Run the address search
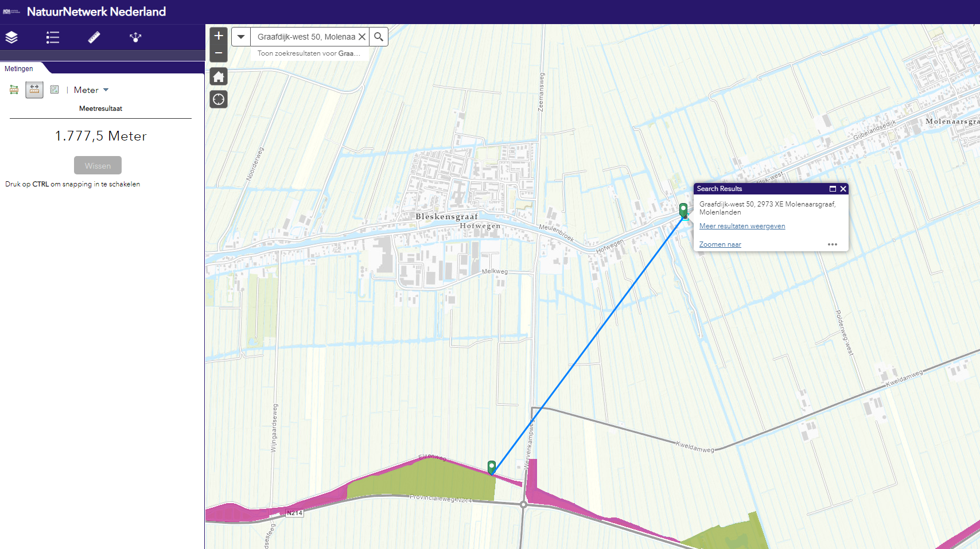Viewport: 980px width, 549px height. click(379, 37)
